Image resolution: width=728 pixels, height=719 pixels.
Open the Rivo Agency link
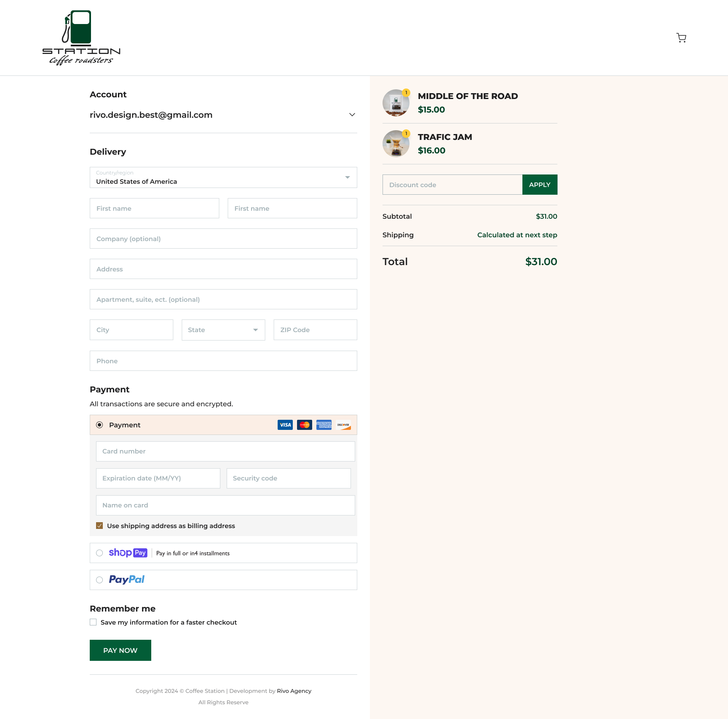[x=294, y=691]
